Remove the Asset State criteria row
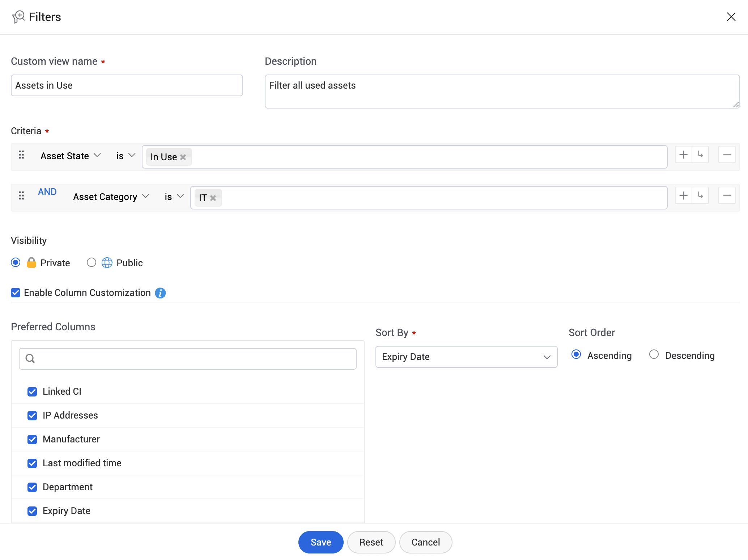748x560 pixels. click(727, 155)
